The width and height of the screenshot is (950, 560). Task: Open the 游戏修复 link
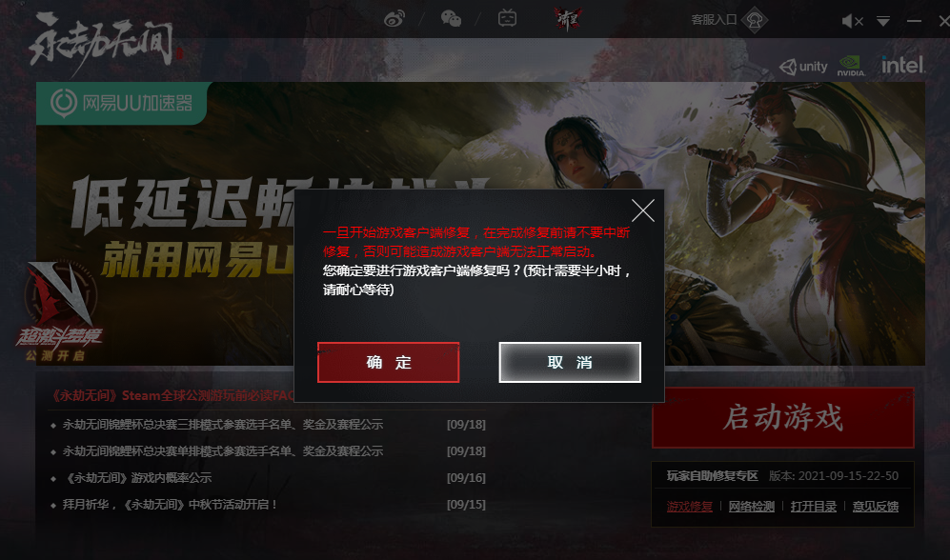click(690, 506)
